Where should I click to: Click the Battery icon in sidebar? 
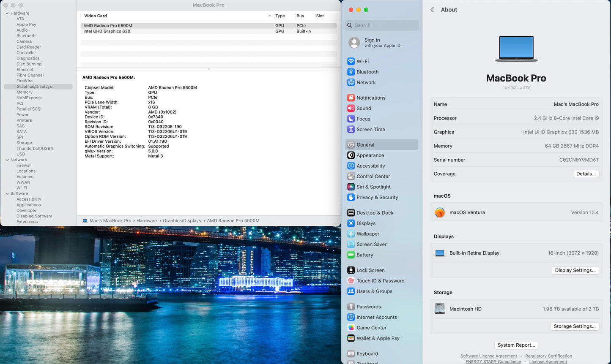pos(351,255)
